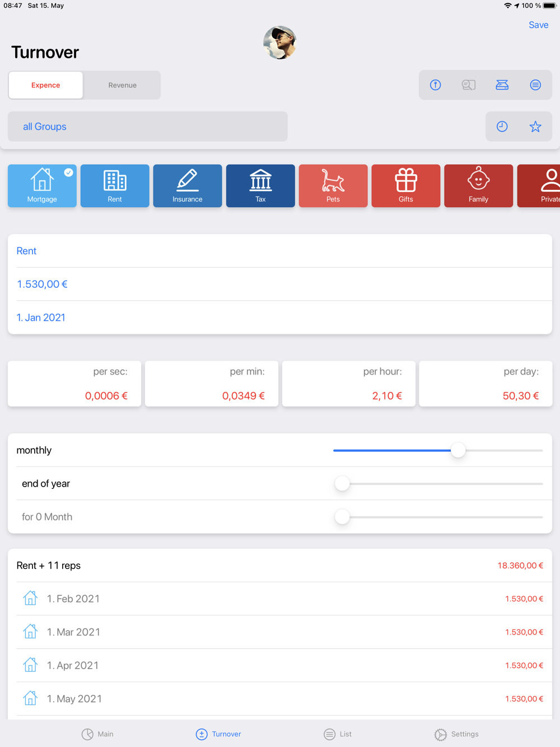Select the Pets category tile
The image size is (560, 747).
point(333,186)
